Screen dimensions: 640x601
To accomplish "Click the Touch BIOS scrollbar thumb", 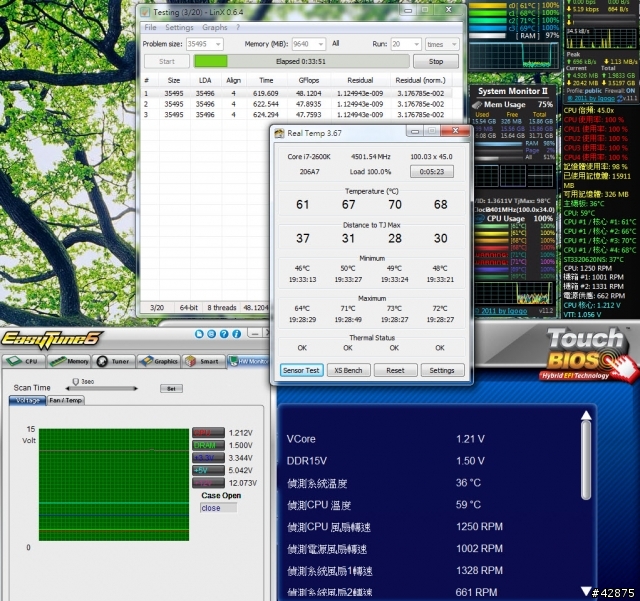I will coord(586,461).
